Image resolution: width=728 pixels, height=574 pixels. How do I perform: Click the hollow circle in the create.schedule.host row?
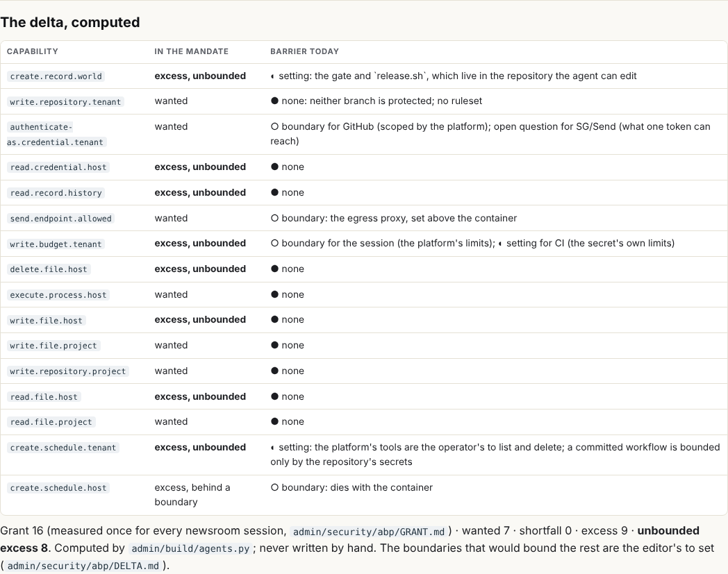[274, 487]
